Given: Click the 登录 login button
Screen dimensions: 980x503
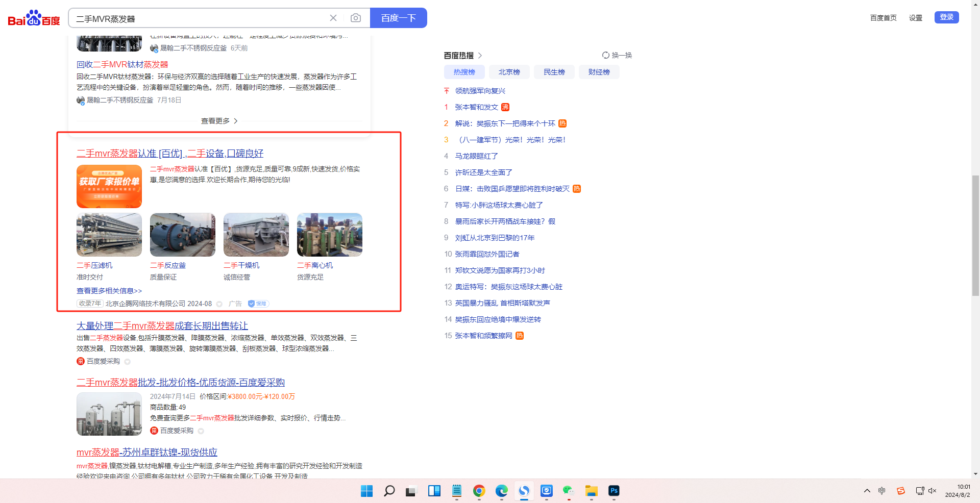Looking at the screenshot, I should point(946,17).
